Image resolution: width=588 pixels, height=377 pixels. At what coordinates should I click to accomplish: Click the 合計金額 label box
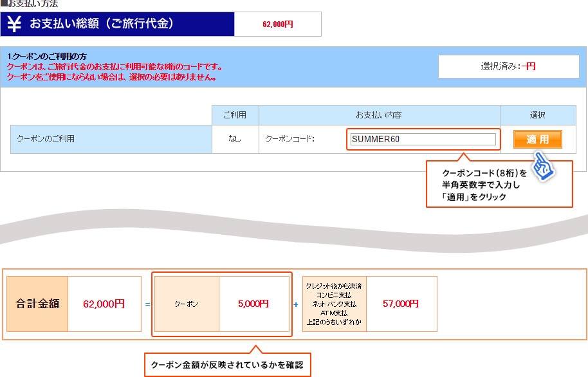click(x=37, y=304)
